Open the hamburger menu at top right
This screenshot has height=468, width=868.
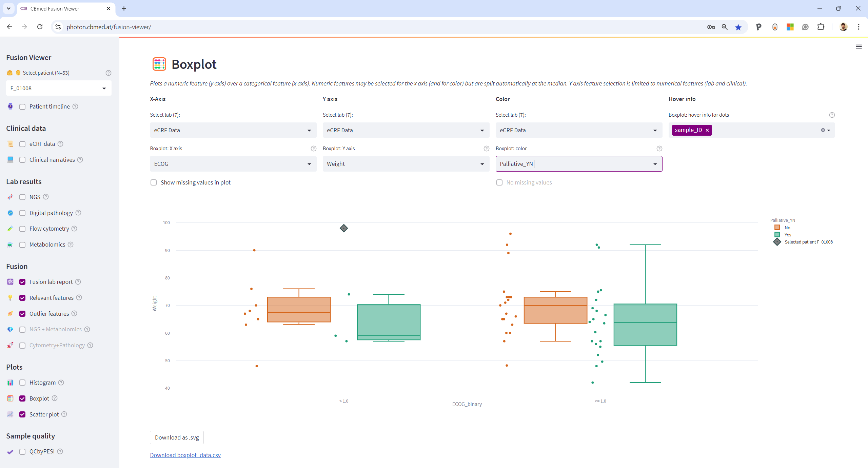pos(859,47)
